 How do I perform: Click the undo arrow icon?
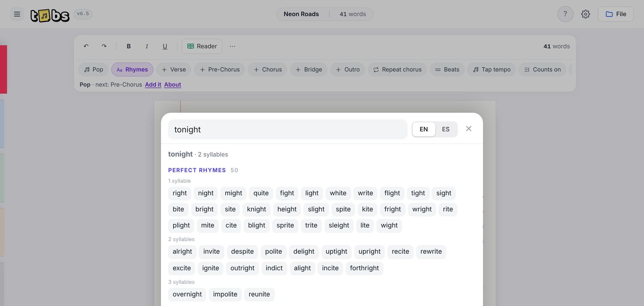coord(86,46)
